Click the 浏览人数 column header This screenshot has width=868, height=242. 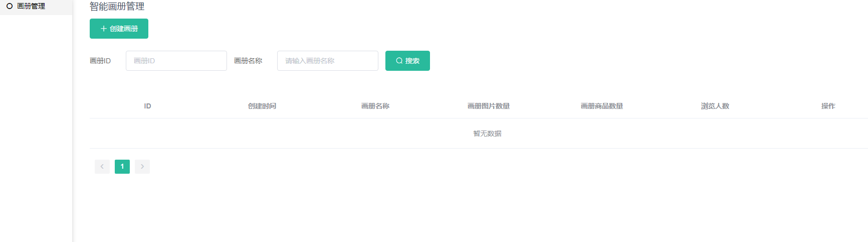pos(715,106)
